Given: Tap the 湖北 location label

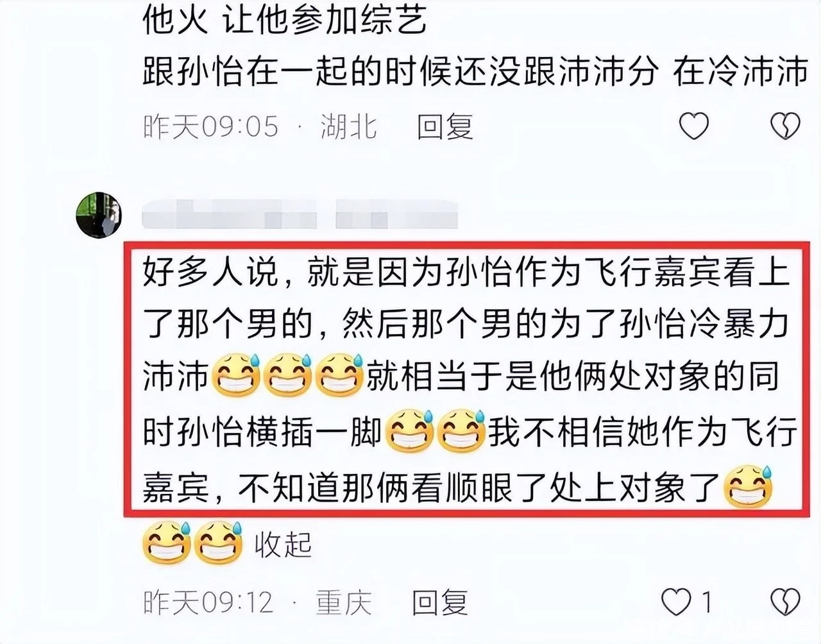Looking at the screenshot, I should [x=348, y=126].
